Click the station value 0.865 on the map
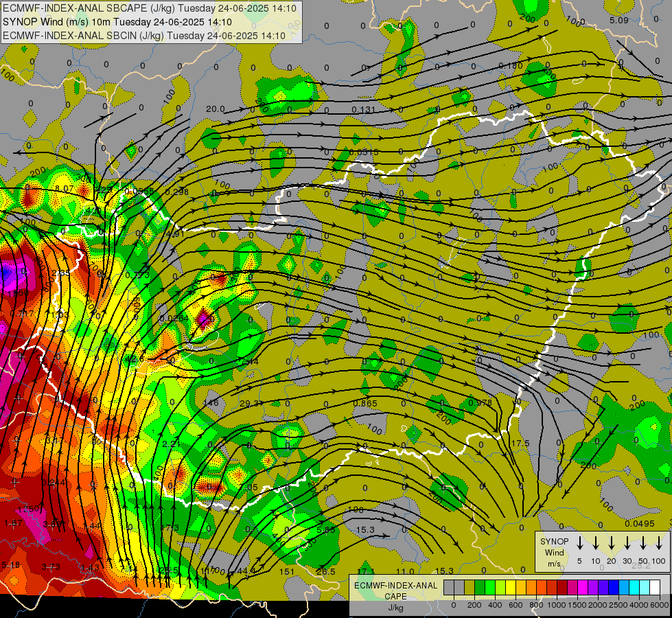Screen dimensions: 672x618 [x=365, y=403]
